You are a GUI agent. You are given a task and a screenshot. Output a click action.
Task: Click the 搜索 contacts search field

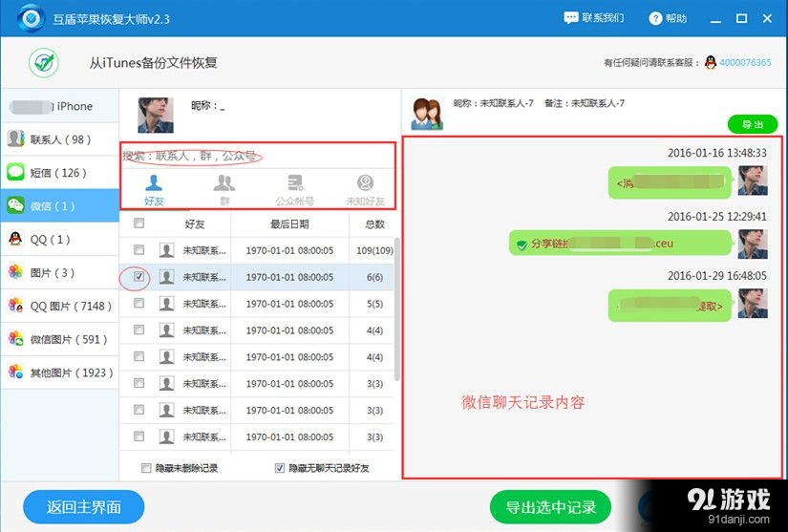click(258, 156)
